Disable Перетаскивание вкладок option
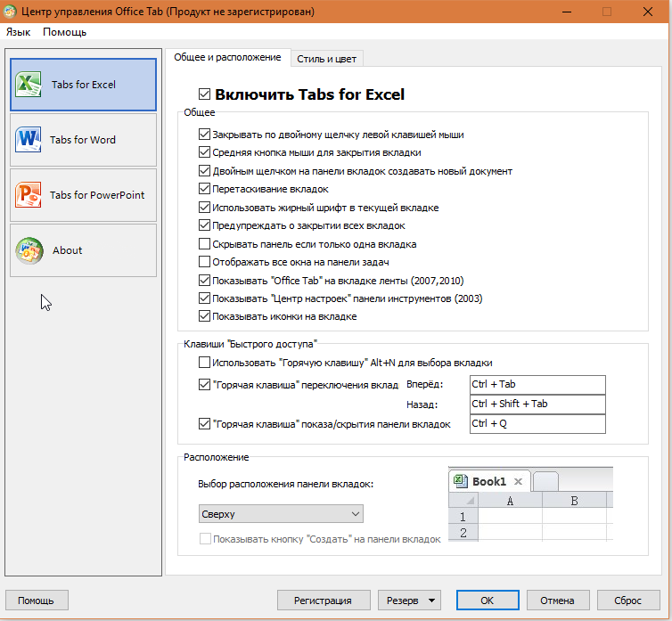The height and width of the screenshot is (621, 672). click(204, 189)
